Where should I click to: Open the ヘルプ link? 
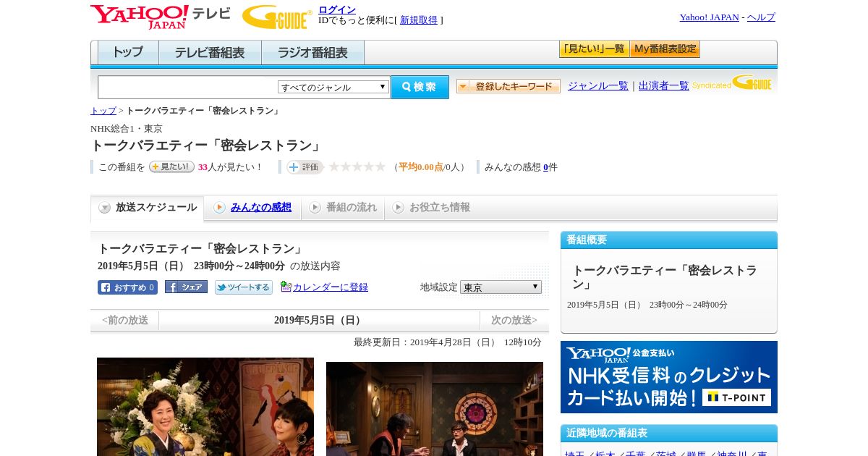[x=761, y=17]
